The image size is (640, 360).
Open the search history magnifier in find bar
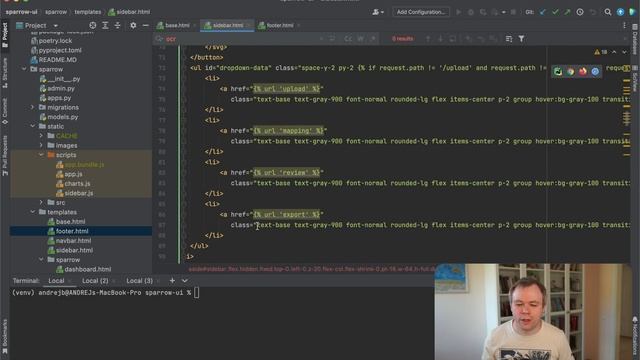[159, 39]
